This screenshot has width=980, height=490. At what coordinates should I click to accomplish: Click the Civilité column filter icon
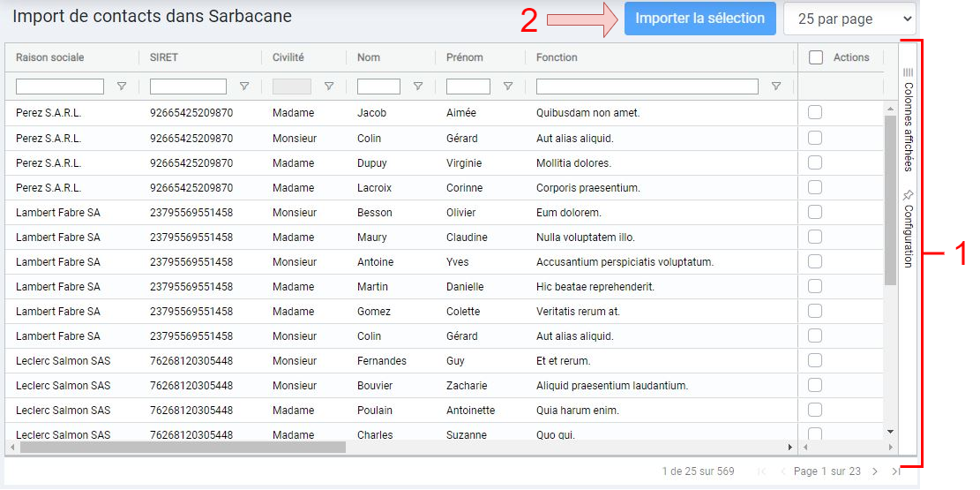pos(329,87)
